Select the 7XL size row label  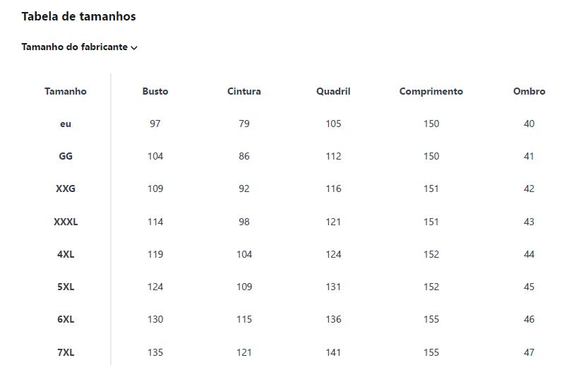click(66, 352)
